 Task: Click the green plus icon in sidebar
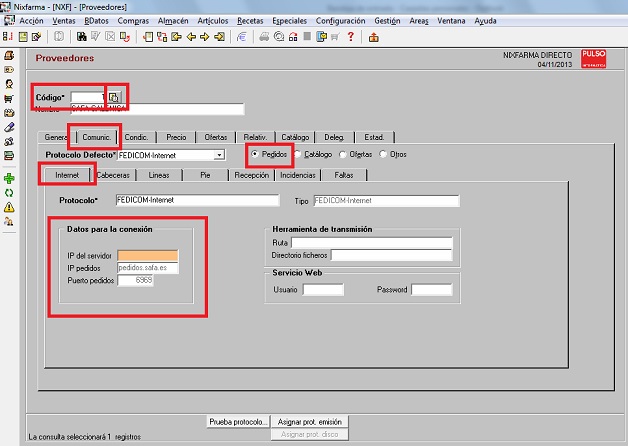[9, 178]
